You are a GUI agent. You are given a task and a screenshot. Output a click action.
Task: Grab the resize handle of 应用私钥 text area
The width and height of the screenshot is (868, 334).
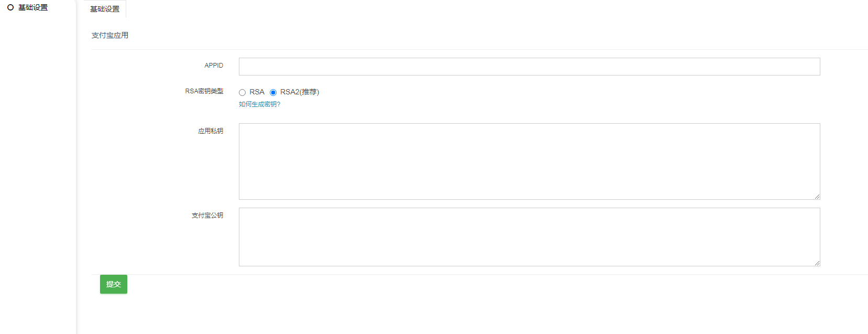[x=817, y=197]
